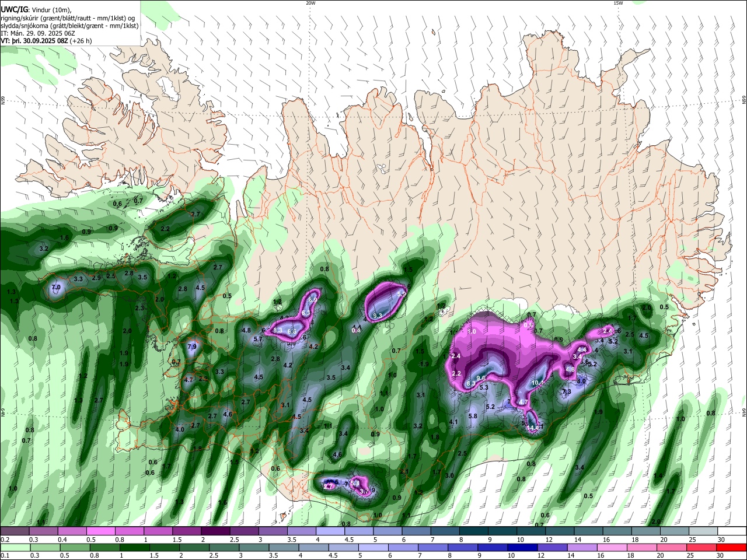Screen dimensions: 747x560
Task: Select the 'slydda/snjókoma' legend description line
Action: (x=69, y=26)
